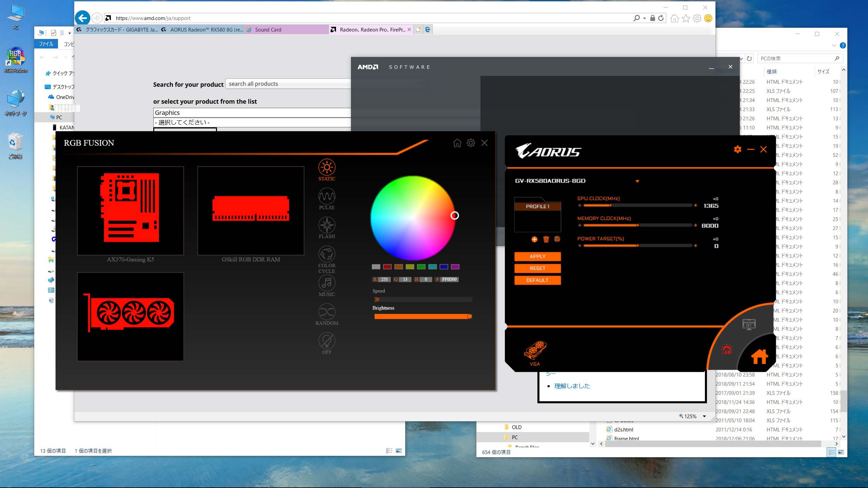Select the FLASH lighting mode icon

(327, 225)
